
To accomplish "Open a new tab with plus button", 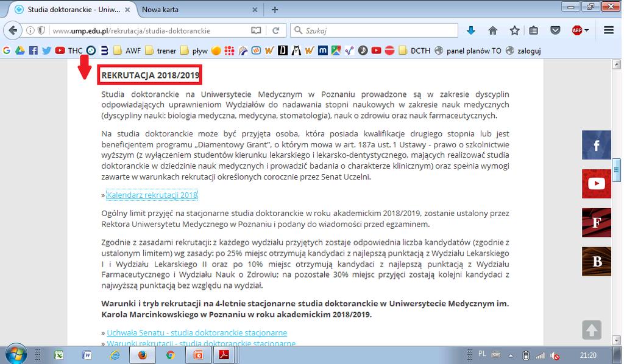I will point(275,10).
